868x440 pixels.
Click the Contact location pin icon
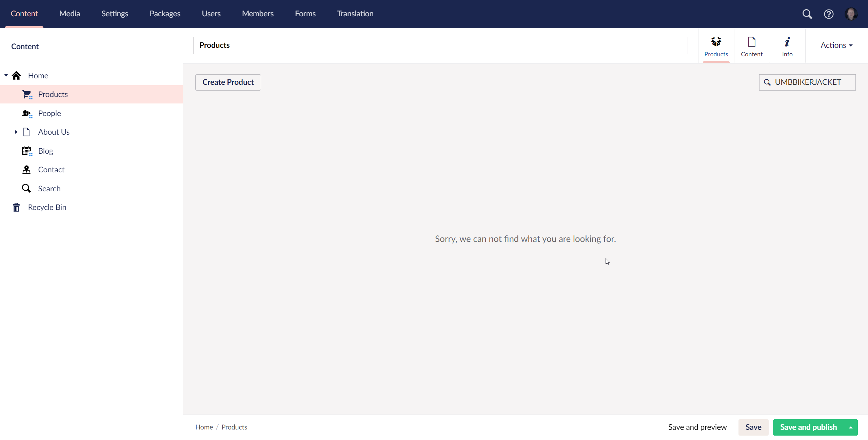[x=27, y=170]
